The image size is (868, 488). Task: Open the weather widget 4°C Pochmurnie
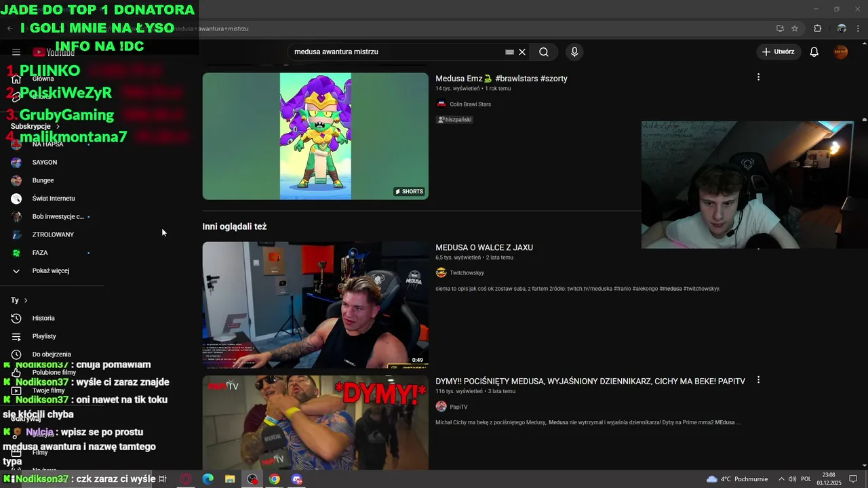pos(737,479)
